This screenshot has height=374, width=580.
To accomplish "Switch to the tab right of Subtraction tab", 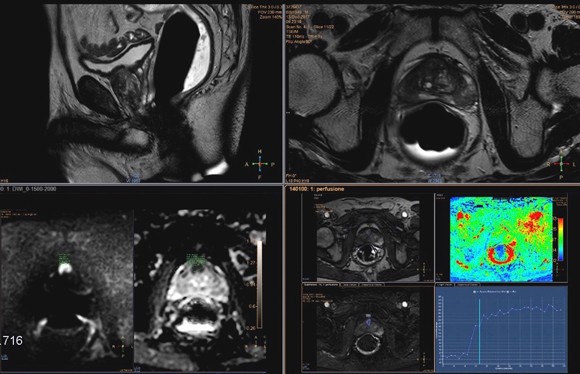I will click(349, 285).
